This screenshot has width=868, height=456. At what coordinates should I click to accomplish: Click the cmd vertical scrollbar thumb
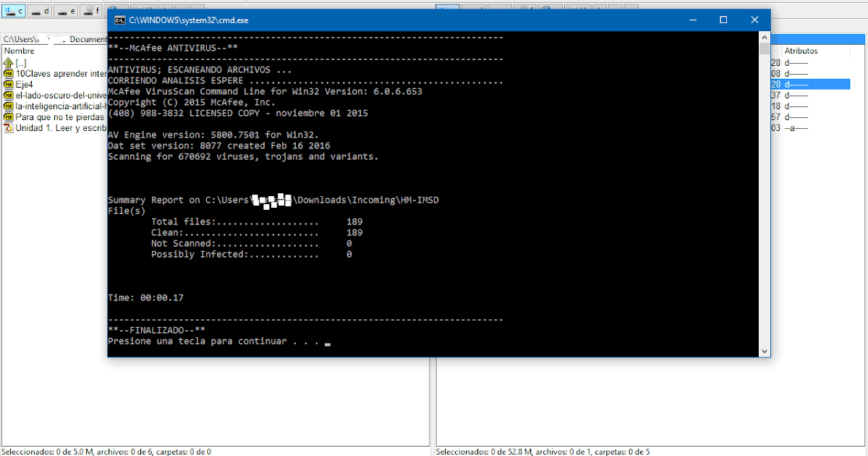point(765,49)
